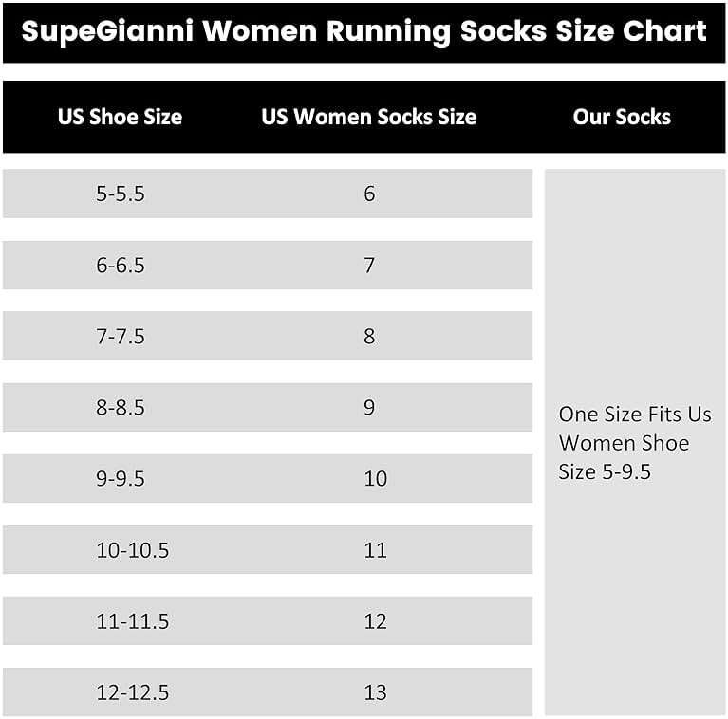Select the US Shoe Size column header
The height and width of the screenshot is (719, 728).
(120, 118)
